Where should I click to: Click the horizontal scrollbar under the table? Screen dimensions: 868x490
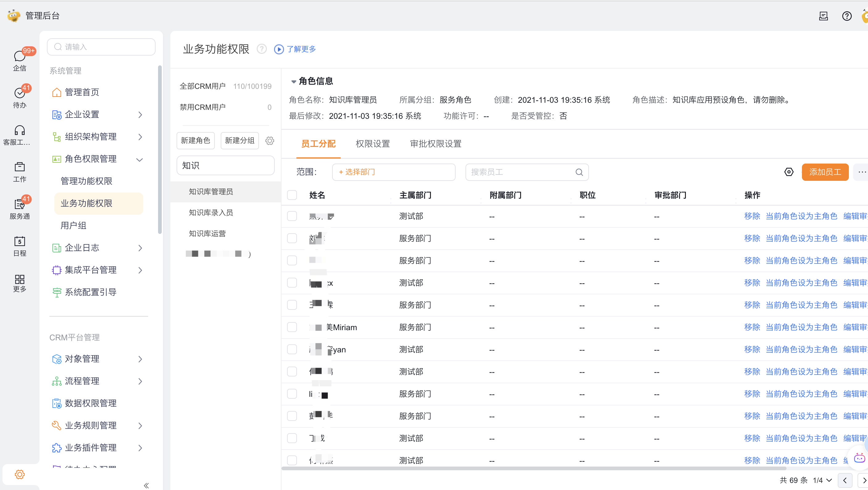point(533,468)
